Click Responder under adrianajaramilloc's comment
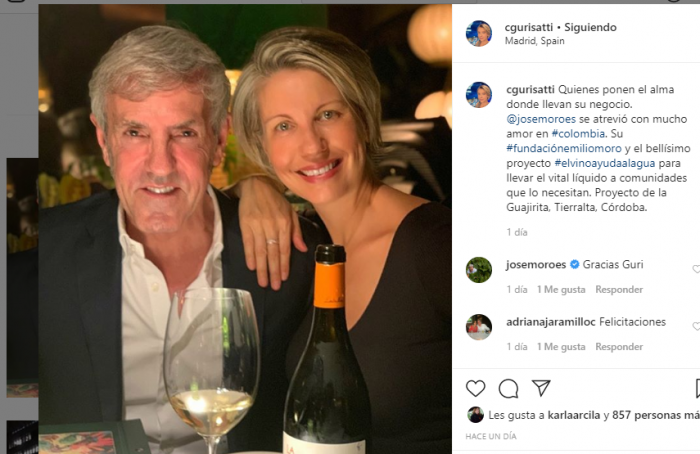The width and height of the screenshot is (700, 454). pos(619,347)
